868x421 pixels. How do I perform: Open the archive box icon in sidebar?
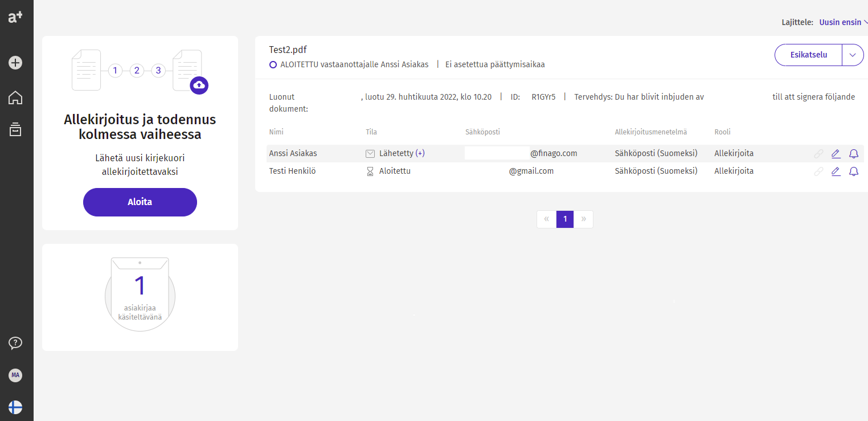[15, 129]
